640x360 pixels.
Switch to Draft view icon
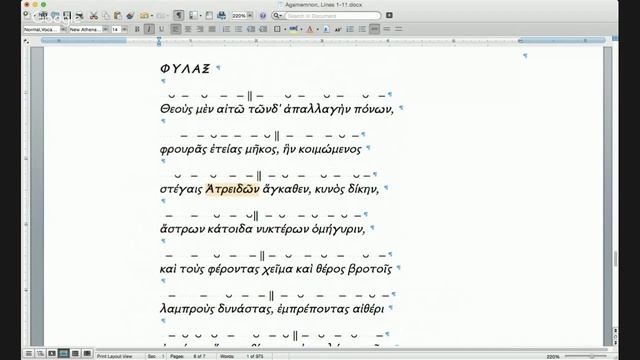(29, 353)
